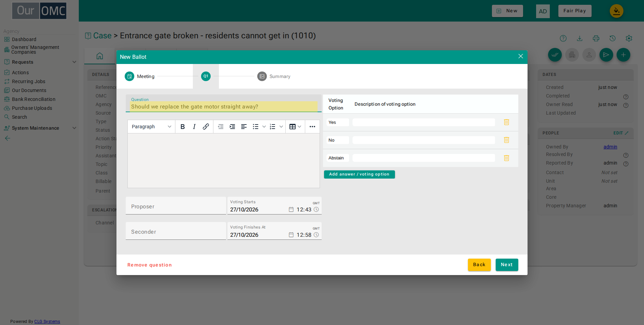Image resolution: width=644 pixels, height=325 pixels.
Task: Click Remove question link
Action: 150,265
